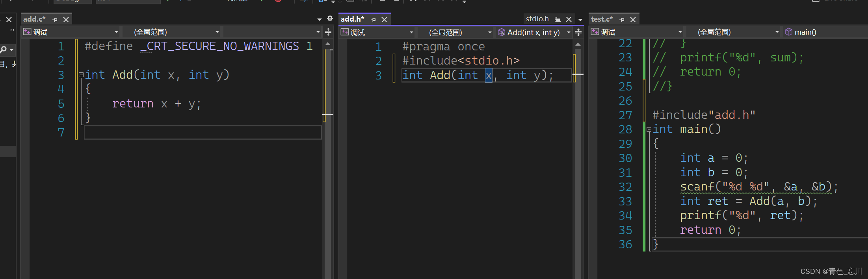Open scope dropdown (全局范围) in test.c pane
The image size is (868, 279).
tap(733, 32)
